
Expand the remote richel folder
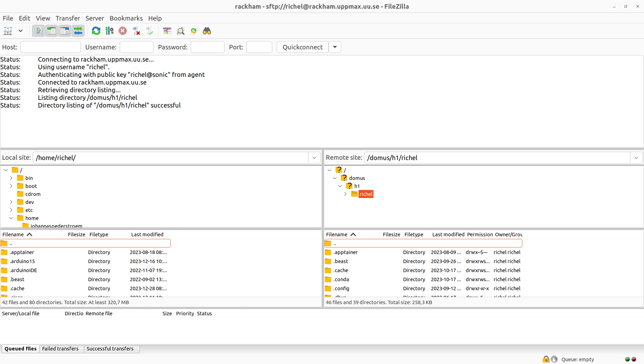tap(345, 194)
